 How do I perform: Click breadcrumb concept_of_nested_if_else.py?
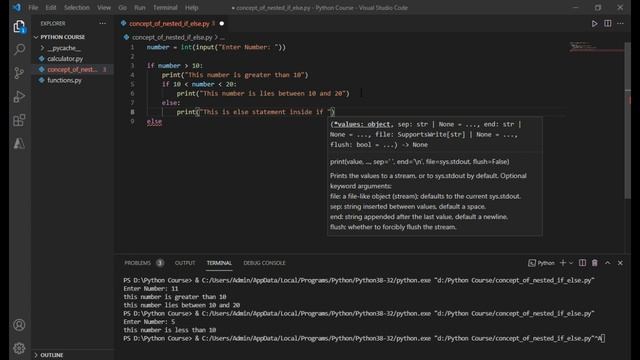(x=172, y=37)
